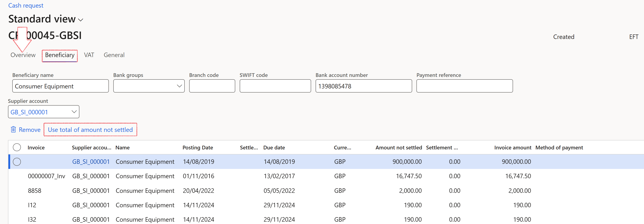Click due date 13/02/2017 cell
The image size is (644, 224).
(279, 176)
